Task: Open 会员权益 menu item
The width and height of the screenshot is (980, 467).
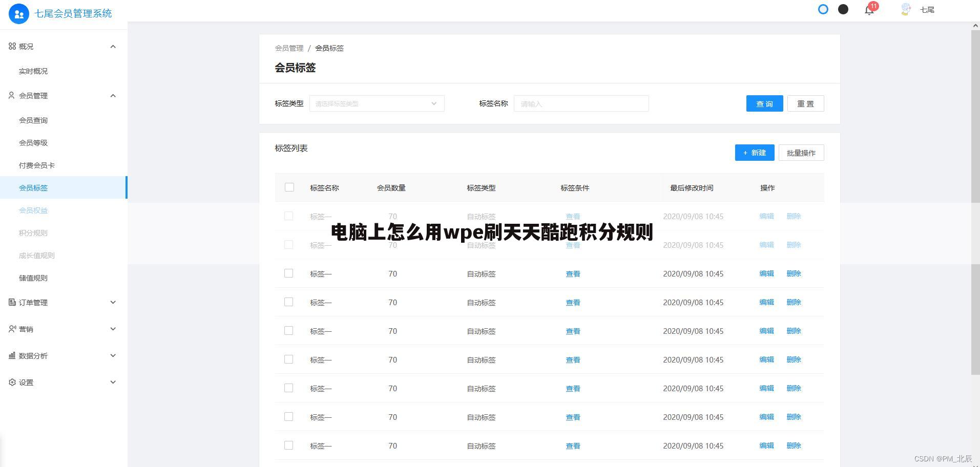Action: (x=33, y=210)
